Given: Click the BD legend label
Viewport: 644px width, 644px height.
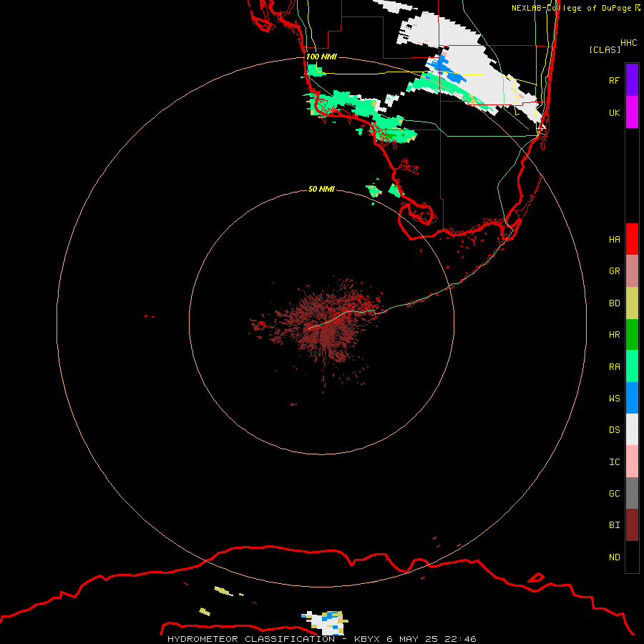Looking at the screenshot, I should tap(614, 303).
